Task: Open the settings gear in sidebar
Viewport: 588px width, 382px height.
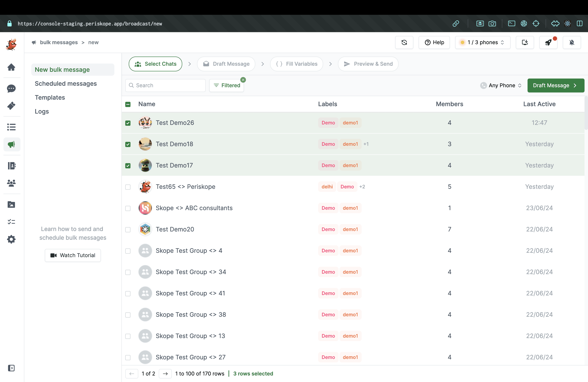Action: (x=11, y=239)
